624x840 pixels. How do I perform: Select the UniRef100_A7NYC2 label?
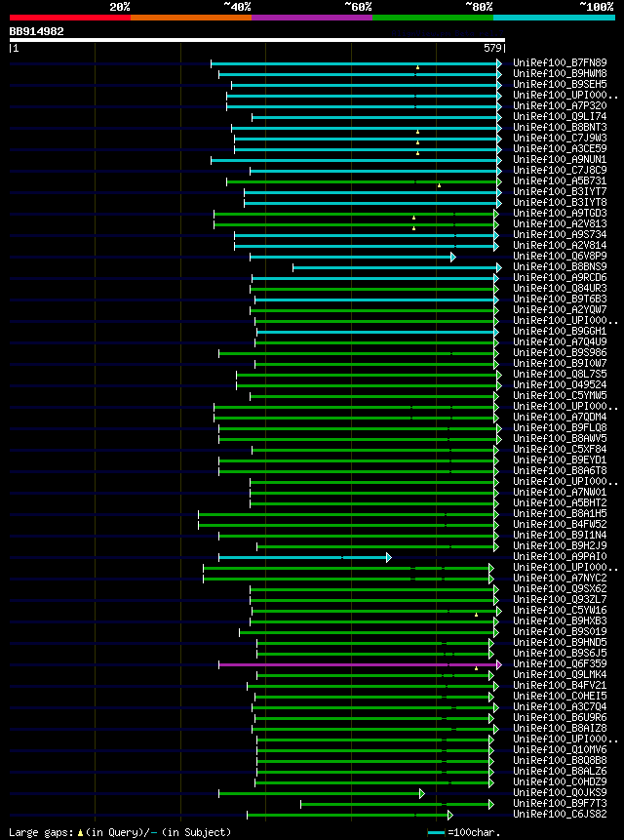click(560, 578)
